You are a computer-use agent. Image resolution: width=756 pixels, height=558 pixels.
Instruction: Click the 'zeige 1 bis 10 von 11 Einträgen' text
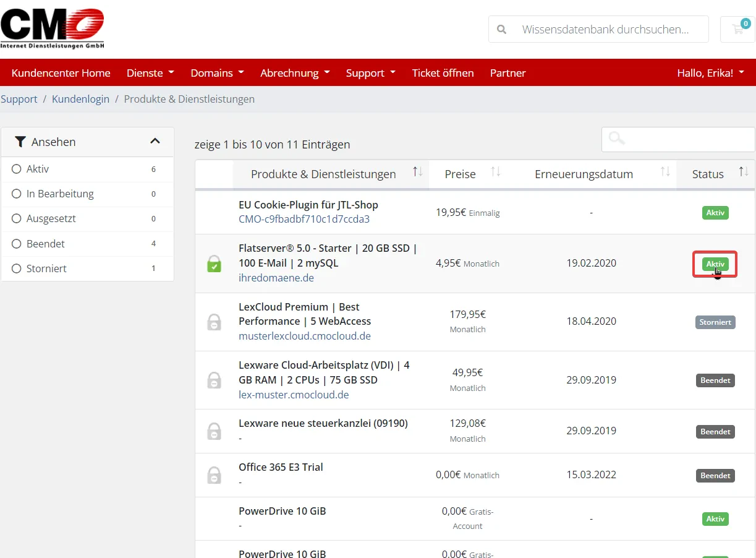click(x=272, y=144)
